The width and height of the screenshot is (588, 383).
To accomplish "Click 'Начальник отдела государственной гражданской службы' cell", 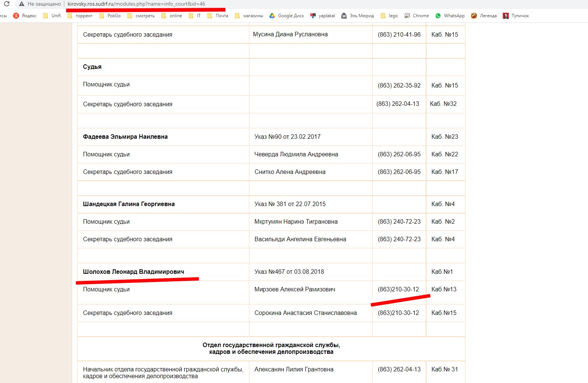I will coord(163,373).
